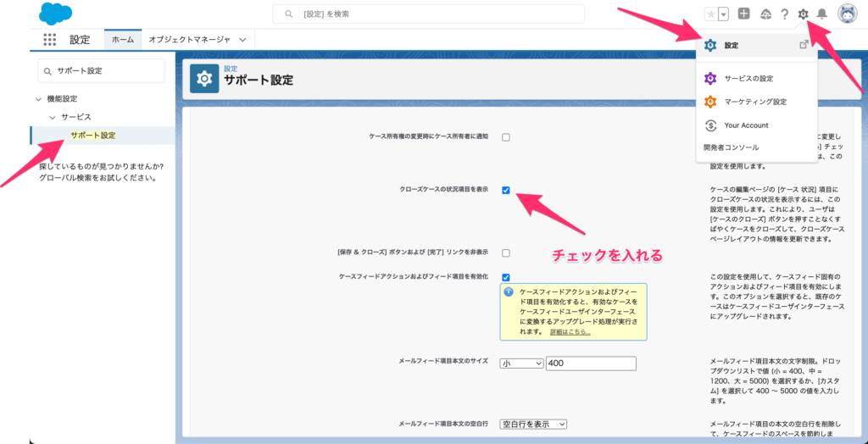This screenshot has width=868, height=444.
Task: Enable ケース所有権の変更時にケース所有者に通知 checkbox
Action: (506, 137)
